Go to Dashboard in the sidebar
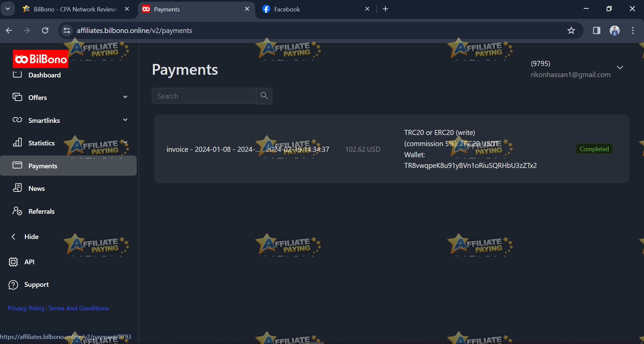This screenshot has height=344, width=644. tap(45, 75)
